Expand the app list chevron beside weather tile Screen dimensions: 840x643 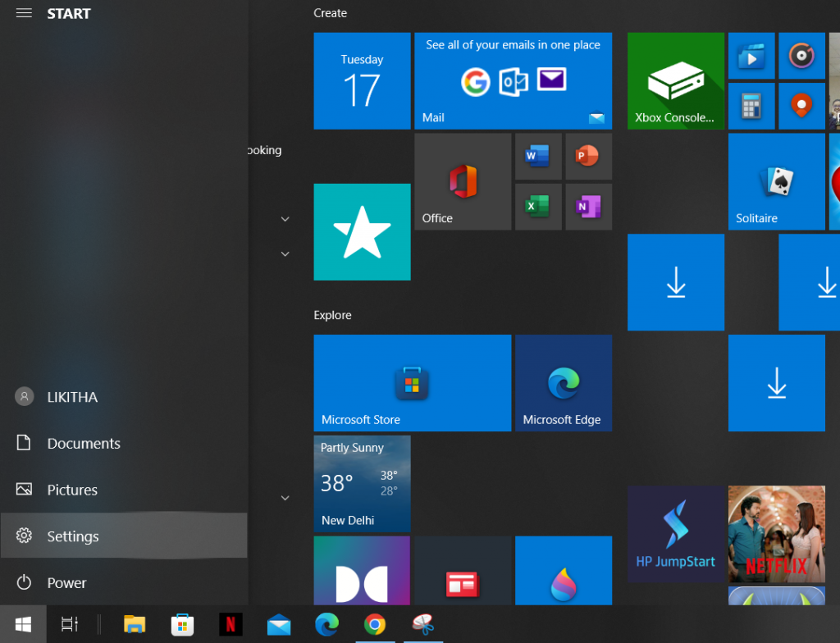(285, 498)
